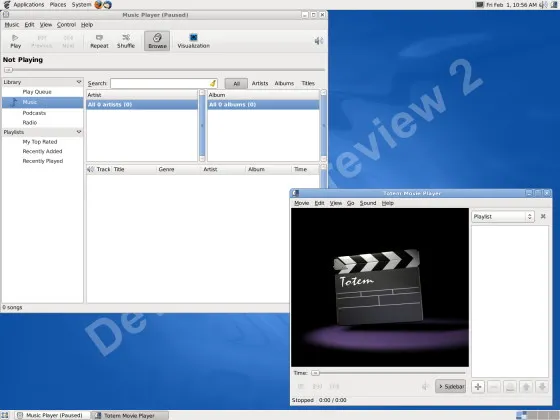Select Music source in Library sidebar

pos(42,102)
